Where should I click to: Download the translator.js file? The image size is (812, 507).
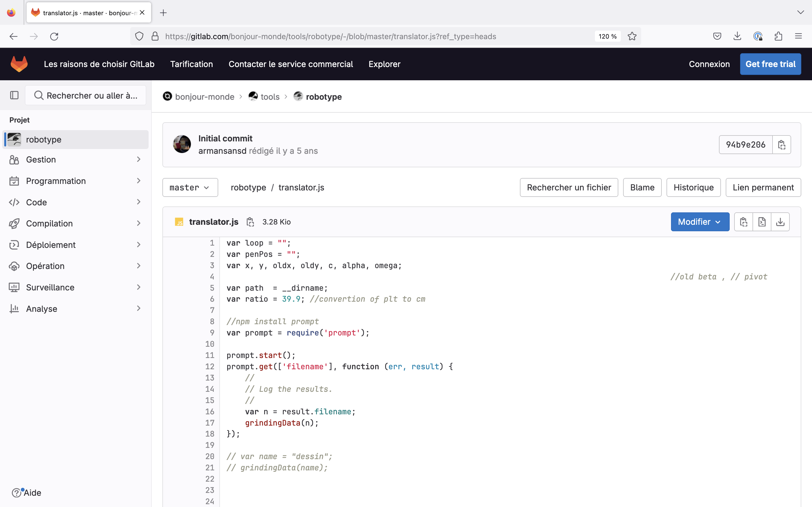click(780, 222)
